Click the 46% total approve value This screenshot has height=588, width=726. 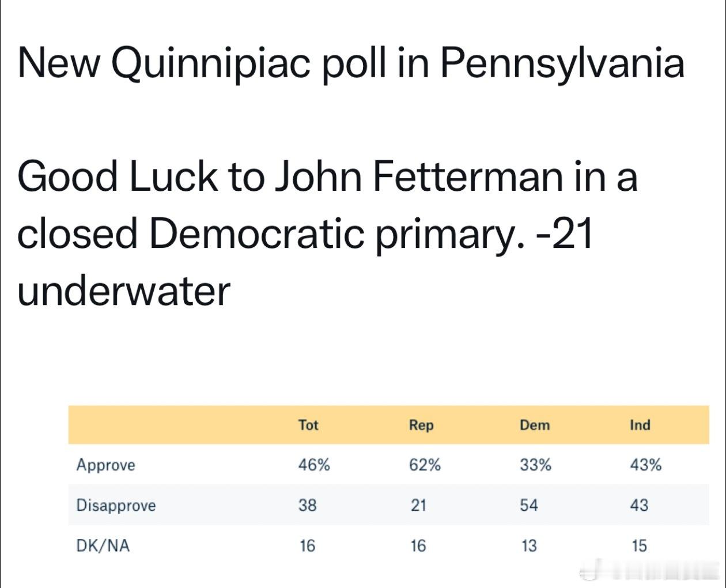pyautogui.click(x=314, y=465)
